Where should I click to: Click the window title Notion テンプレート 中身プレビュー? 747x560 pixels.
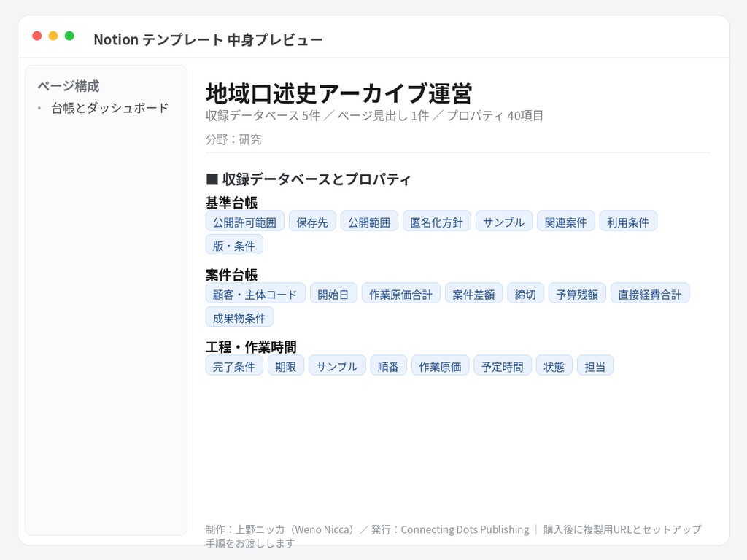208,39
